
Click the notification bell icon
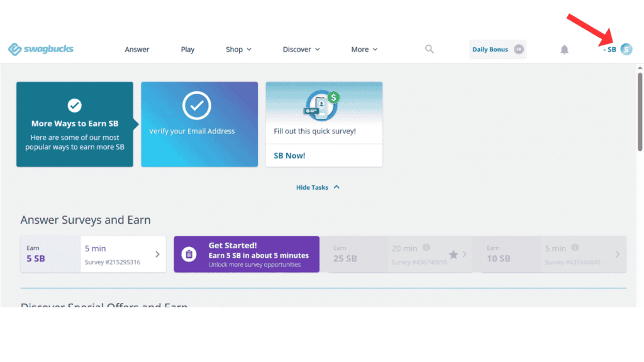point(564,50)
